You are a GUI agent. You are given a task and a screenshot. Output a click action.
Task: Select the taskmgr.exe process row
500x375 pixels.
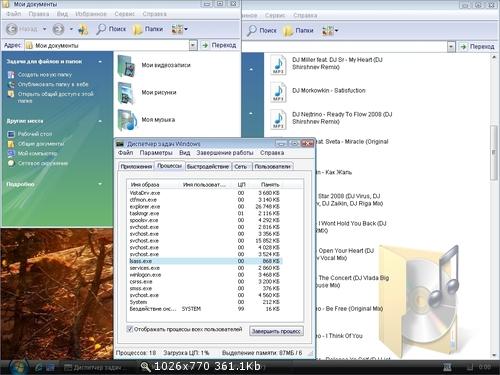tap(205, 213)
